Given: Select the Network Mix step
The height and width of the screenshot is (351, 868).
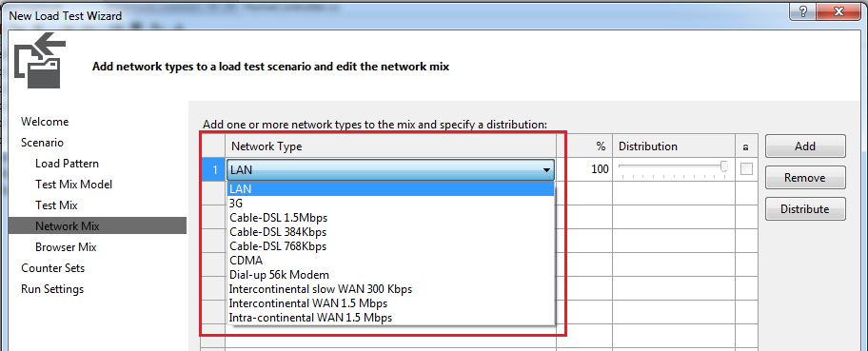Looking at the screenshot, I should point(97,225).
